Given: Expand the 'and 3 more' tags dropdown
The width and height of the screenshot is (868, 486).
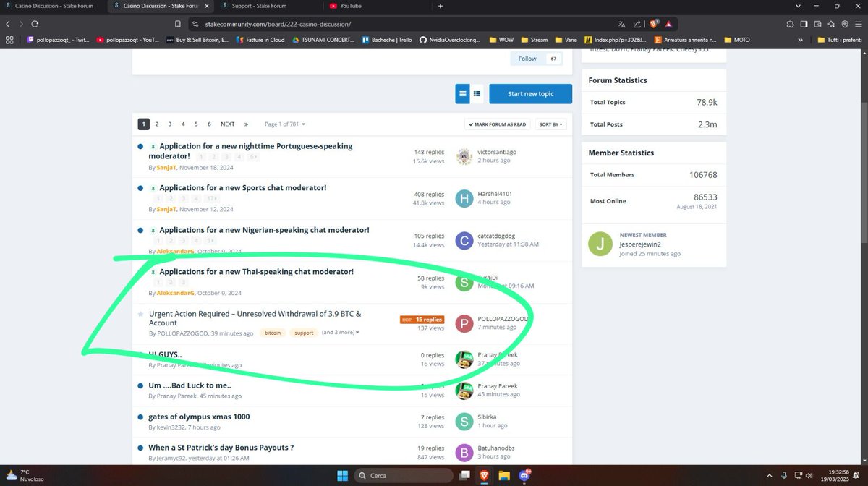Looking at the screenshot, I should 340,333.
